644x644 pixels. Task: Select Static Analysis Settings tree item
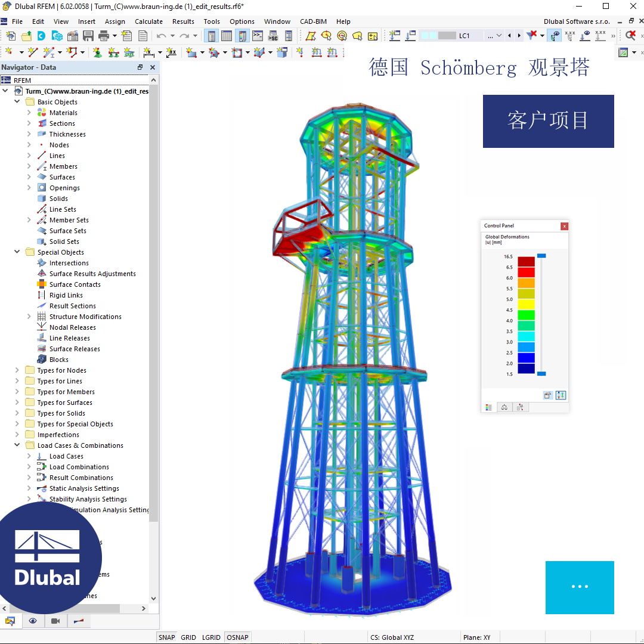tap(84, 488)
